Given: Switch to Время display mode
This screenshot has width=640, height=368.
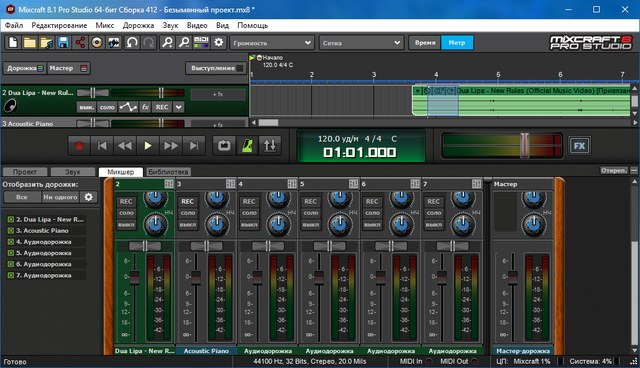Looking at the screenshot, I should tap(425, 42).
